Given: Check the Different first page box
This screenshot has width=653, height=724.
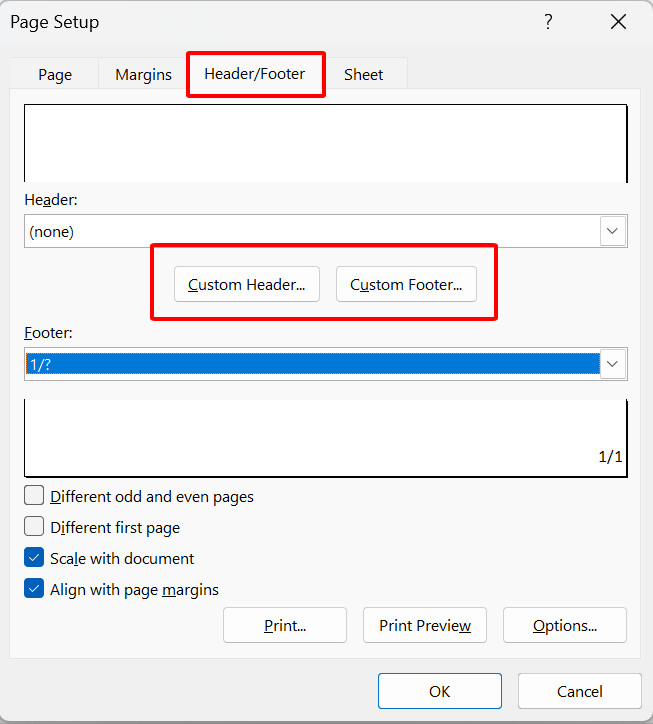Looking at the screenshot, I should pos(34,527).
